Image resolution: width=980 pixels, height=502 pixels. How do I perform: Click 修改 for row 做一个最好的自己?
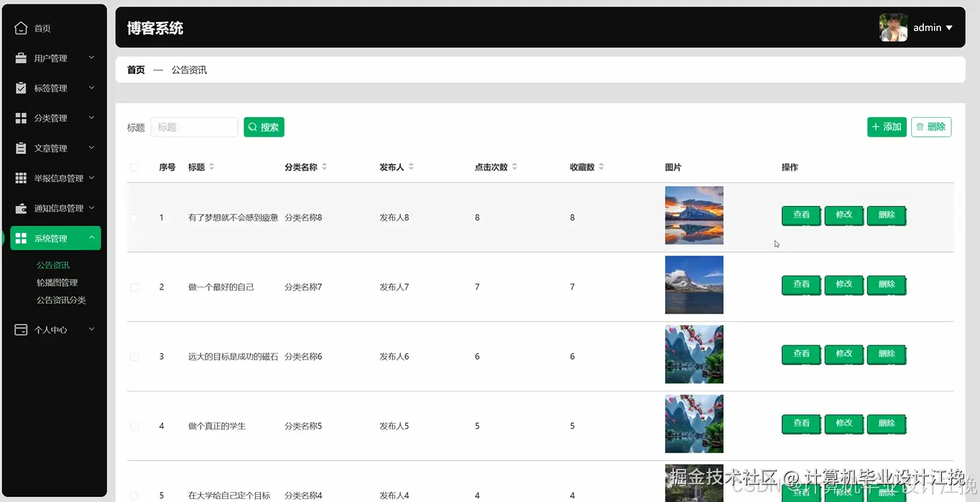[x=844, y=285]
